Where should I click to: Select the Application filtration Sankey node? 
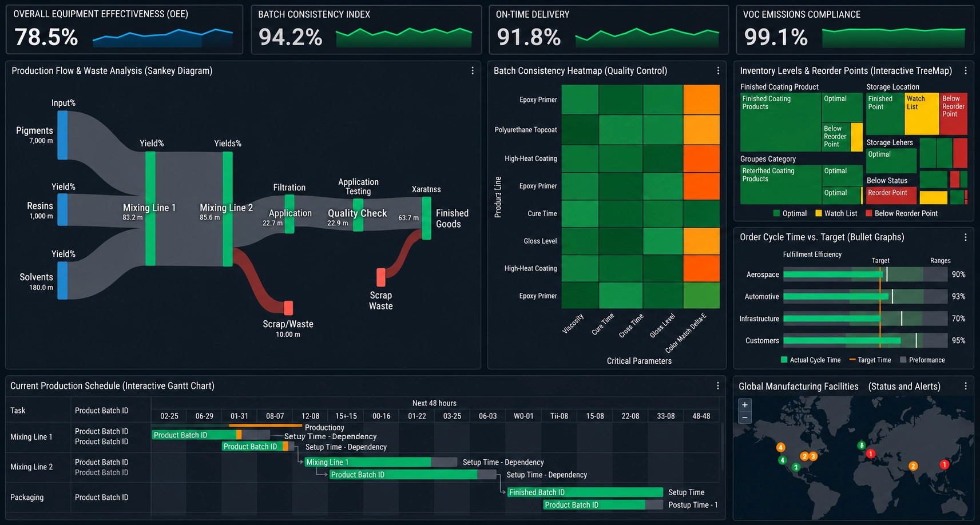pyautogui.click(x=289, y=214)
